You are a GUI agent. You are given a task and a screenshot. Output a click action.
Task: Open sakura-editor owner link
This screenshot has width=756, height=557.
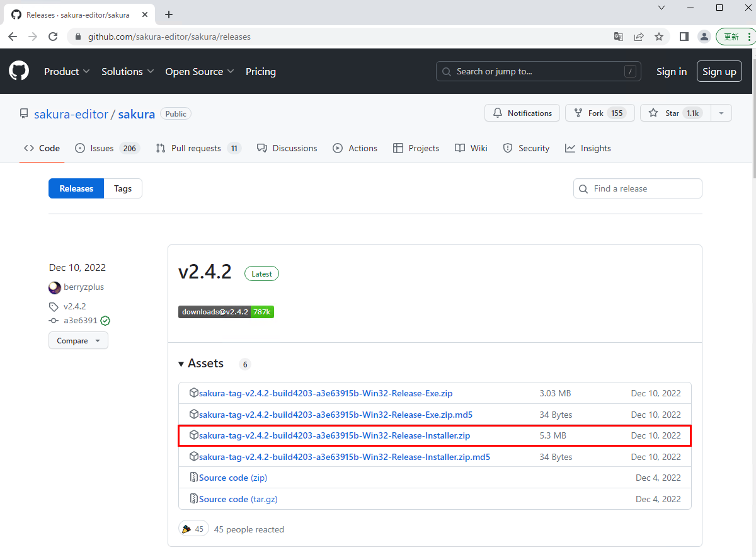click(71, 114)
